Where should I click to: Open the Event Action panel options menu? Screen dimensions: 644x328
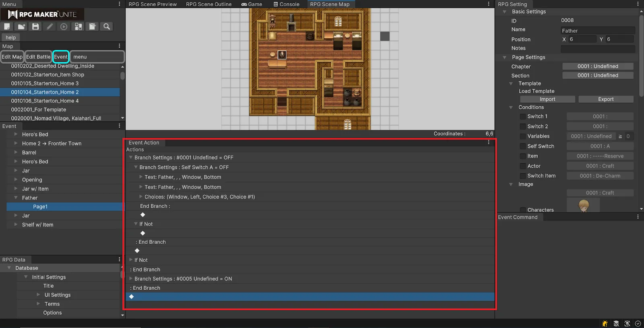pyautogui.click(x=489, y=142)
